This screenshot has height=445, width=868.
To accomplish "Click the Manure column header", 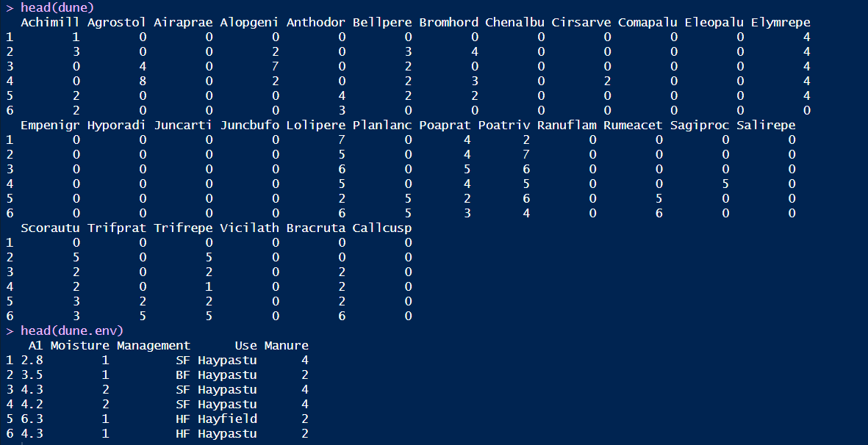I will point(286,345).
